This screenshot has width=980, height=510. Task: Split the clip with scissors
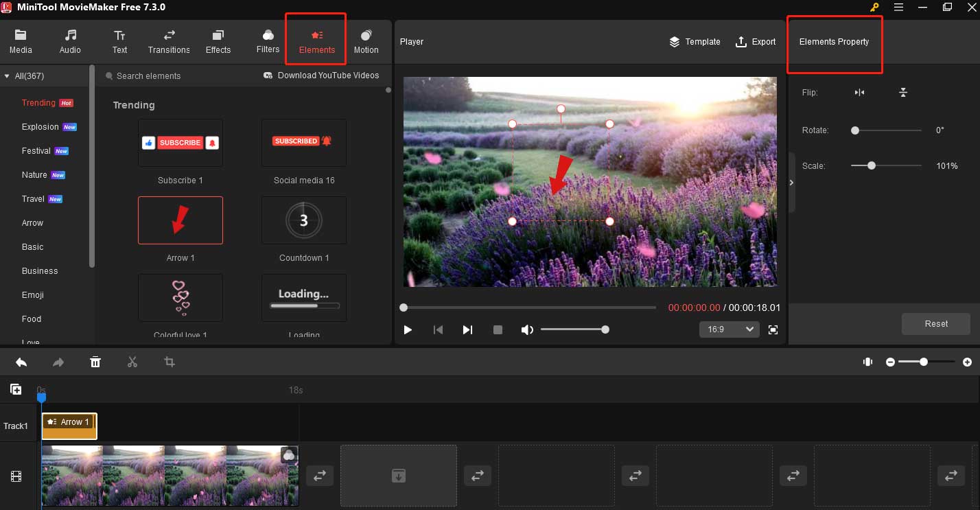point(132,362)
